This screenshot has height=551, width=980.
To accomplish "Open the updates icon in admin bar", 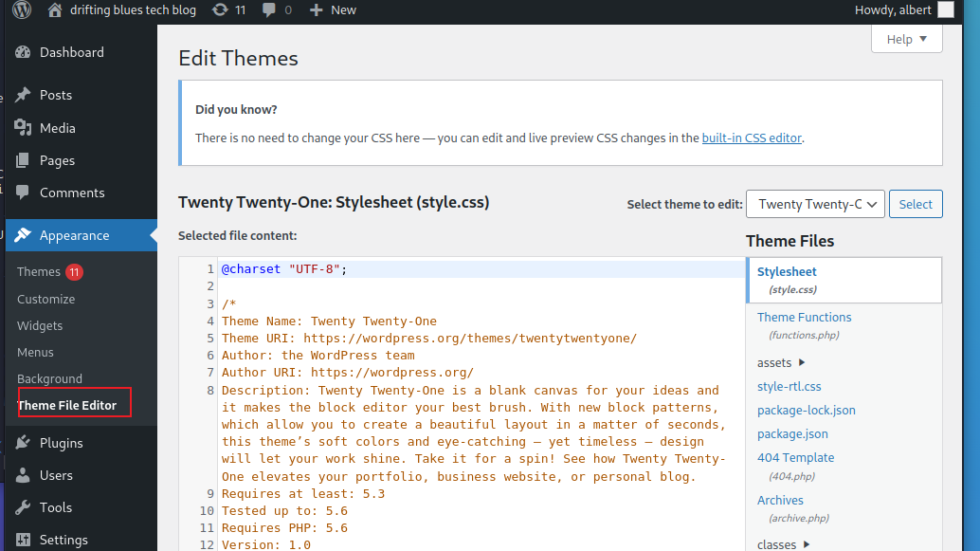I will [221, 9].
